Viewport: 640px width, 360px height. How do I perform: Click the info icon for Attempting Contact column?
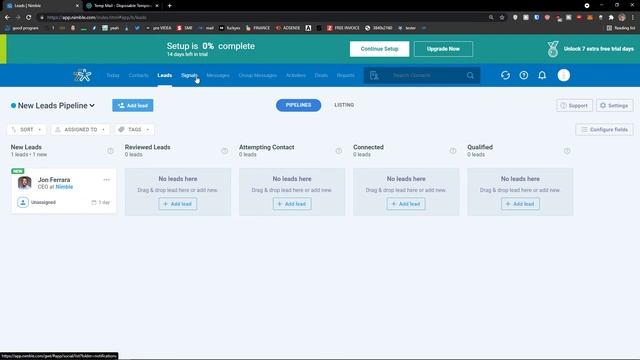coord(339,151)
